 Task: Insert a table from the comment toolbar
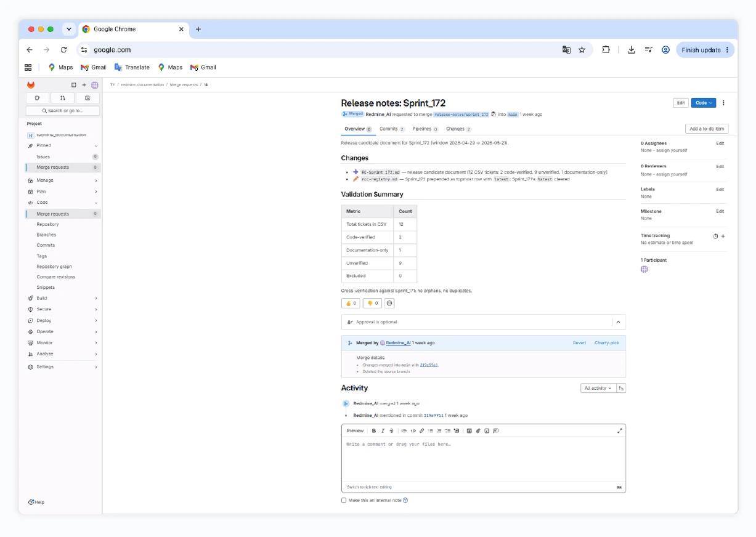[469, 430]
